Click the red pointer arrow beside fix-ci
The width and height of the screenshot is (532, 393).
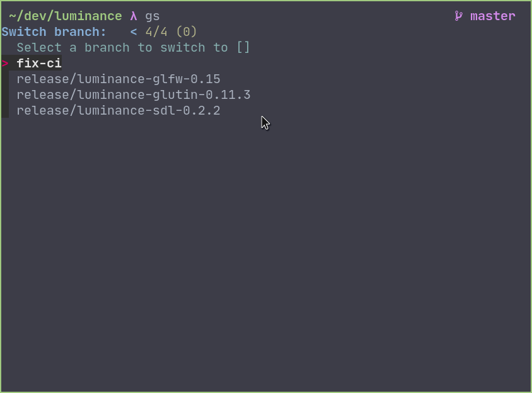[5, 64]
